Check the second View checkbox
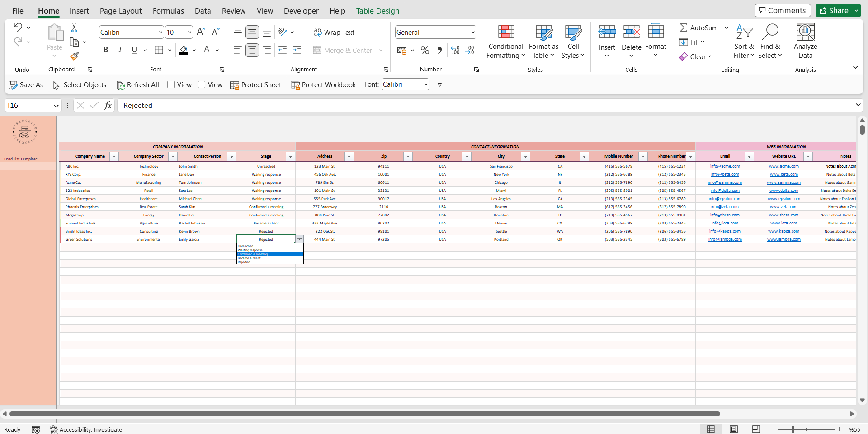868x434 pixels. point(203,84)
